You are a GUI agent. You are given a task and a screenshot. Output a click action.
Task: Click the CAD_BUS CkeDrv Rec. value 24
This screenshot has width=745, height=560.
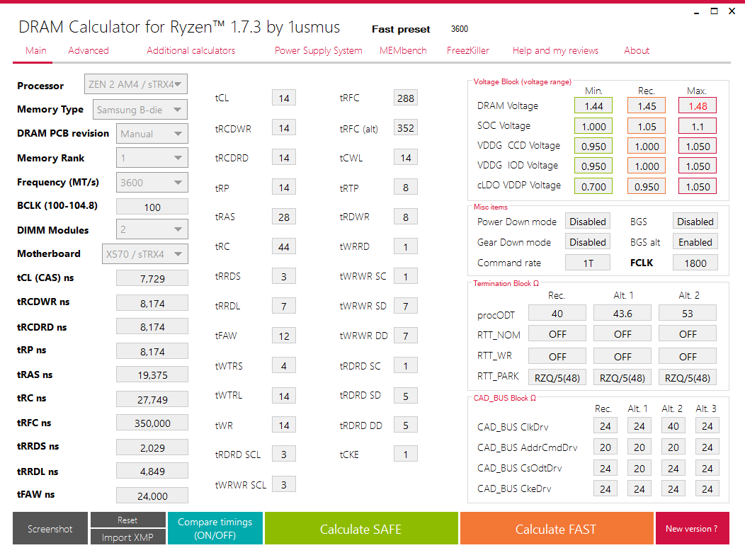coord(605,488)
